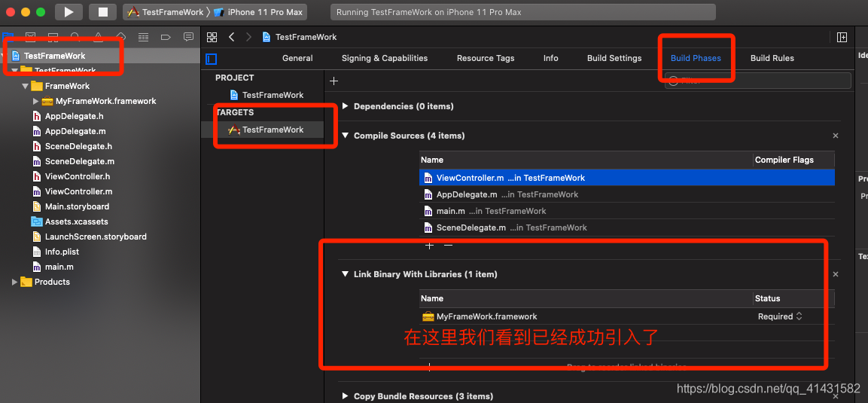
Task: Click the Run (play) button
Action: click(69, 11)
